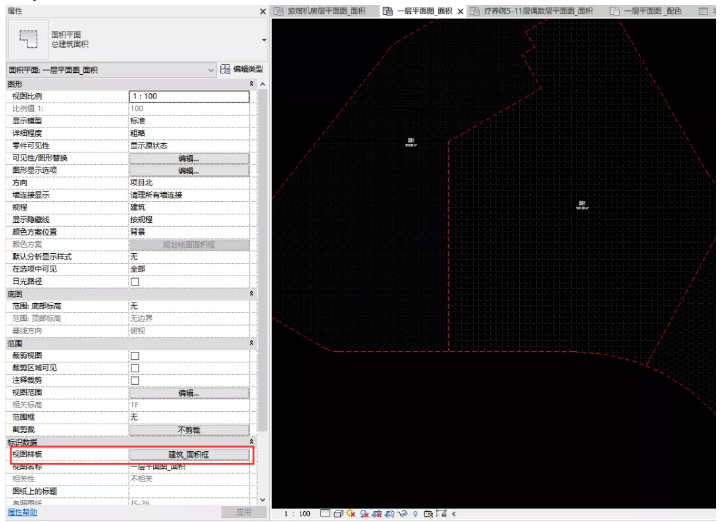This screenshot has height=522, width=722.
Task: Switch to the 疗养院5-11层偶数层平面图_面积 tab
Action: pos(535,10)
